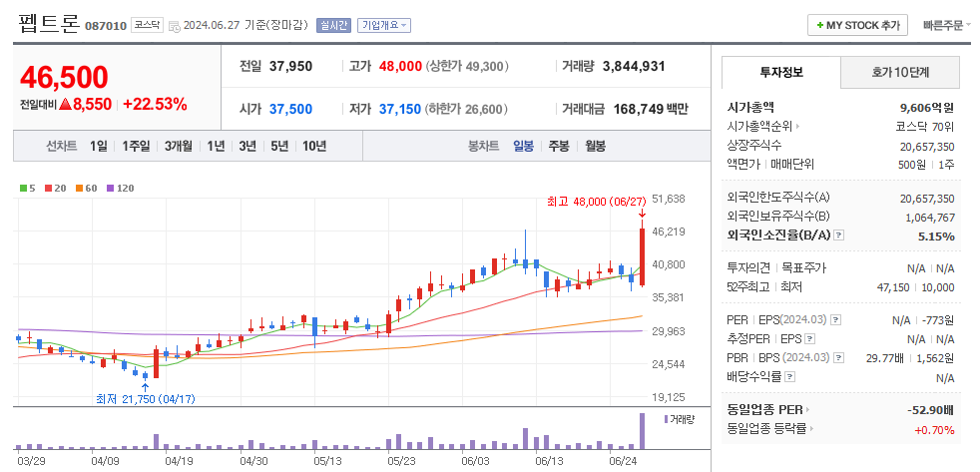Image resolution: width=980 pixels, height=472 pixels.
Task: Click the purple 120-day moving average legend
Action: coord(120,188)
